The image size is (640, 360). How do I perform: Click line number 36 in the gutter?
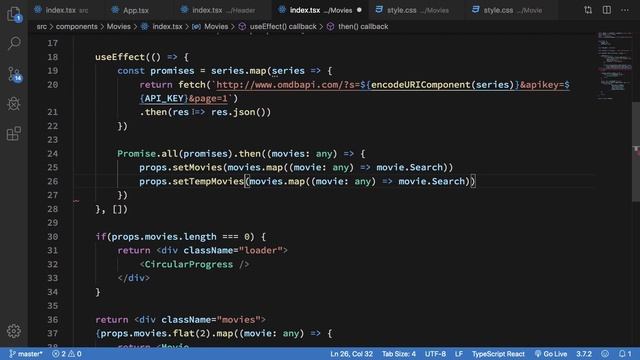coord(53,320)
